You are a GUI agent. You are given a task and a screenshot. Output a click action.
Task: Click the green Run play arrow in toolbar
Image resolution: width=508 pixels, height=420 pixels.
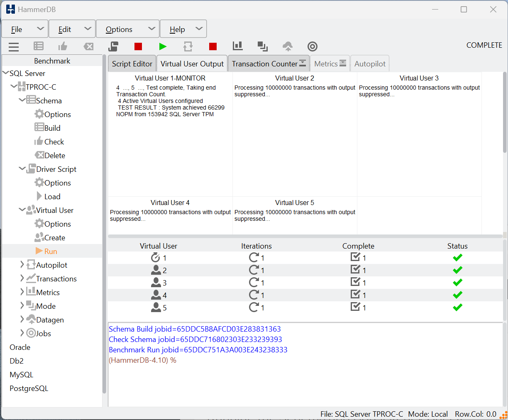[163, 46]
